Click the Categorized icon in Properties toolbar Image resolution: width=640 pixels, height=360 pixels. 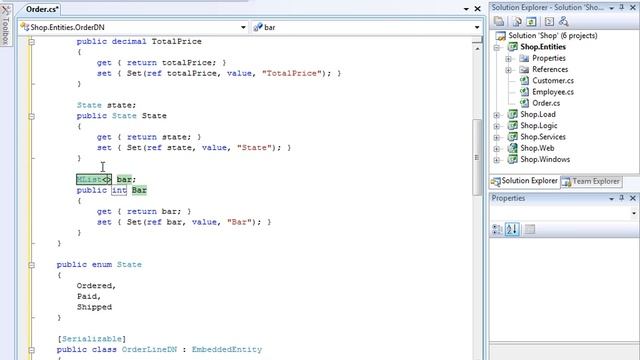(x=497, y=229)
